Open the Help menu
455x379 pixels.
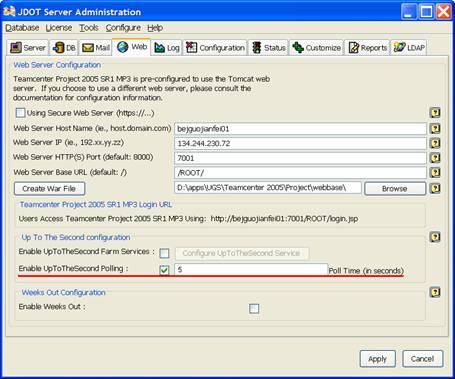[x=155, y=28]
